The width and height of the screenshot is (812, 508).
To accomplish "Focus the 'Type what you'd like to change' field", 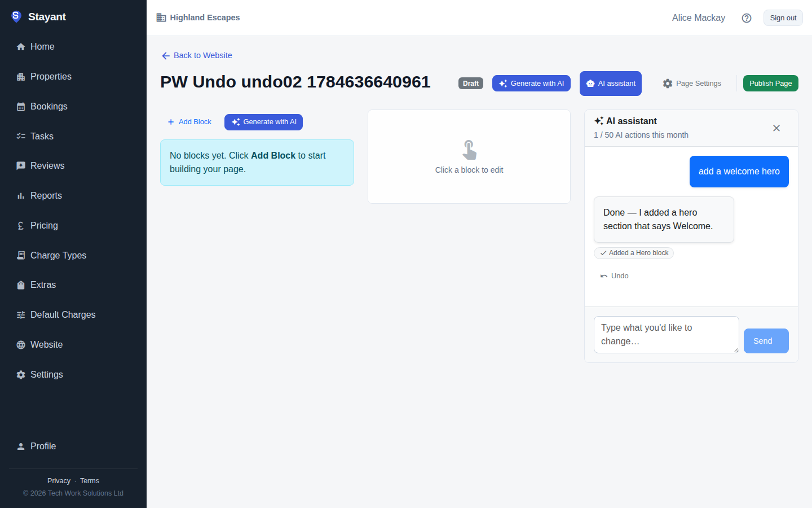I will click(667, 335).
